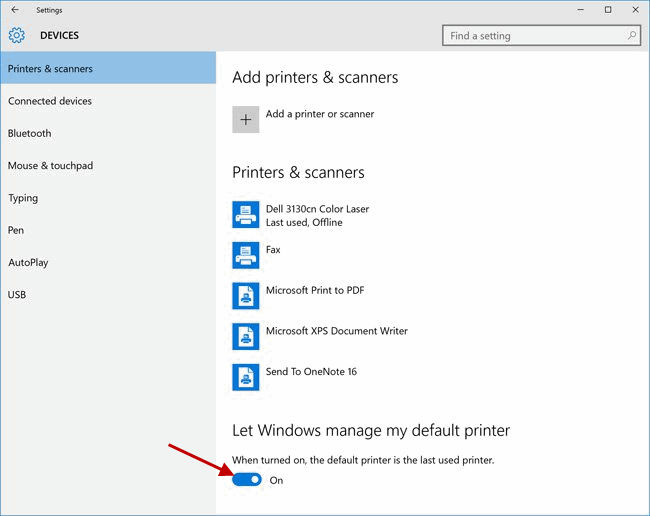
Task: Click the search magnifier icon
Action: tap(632, 36)
